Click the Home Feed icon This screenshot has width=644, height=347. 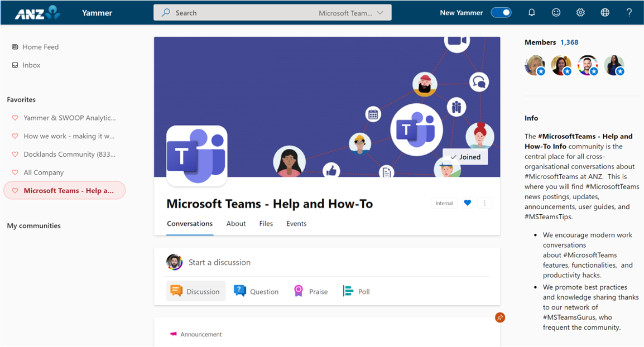click(x=15, y=47)
